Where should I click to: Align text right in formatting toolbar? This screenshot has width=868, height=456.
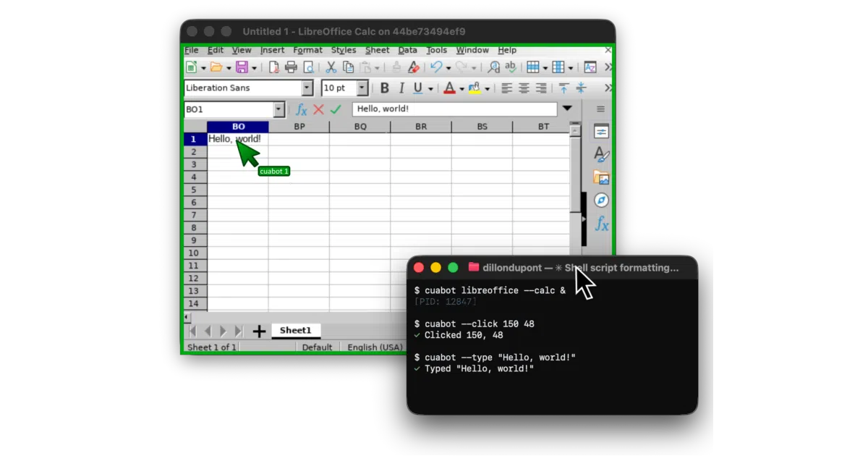pos(541,88)
